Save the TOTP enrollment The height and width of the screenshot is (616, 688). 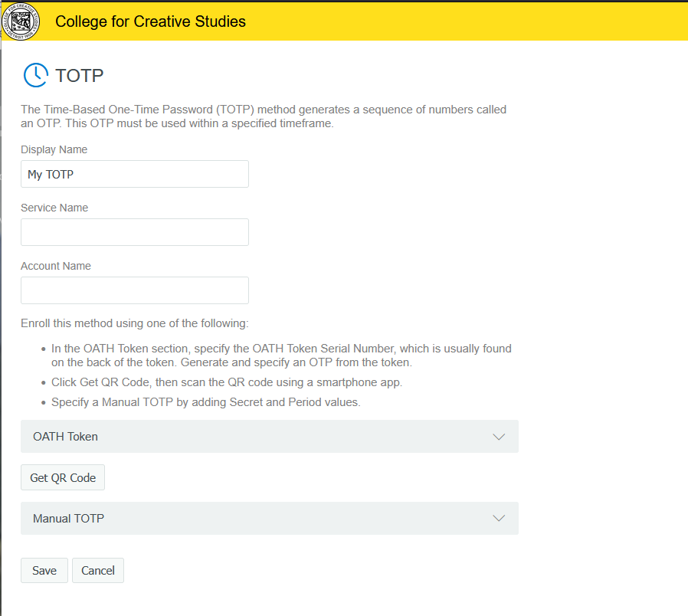coord(44,570)
